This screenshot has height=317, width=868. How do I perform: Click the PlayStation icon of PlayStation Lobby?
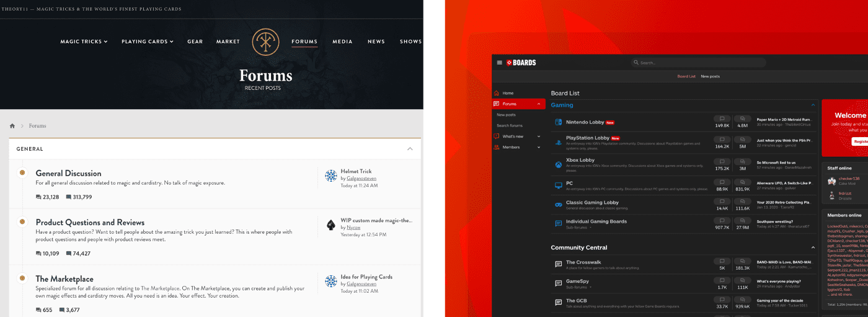coord(559,142)
